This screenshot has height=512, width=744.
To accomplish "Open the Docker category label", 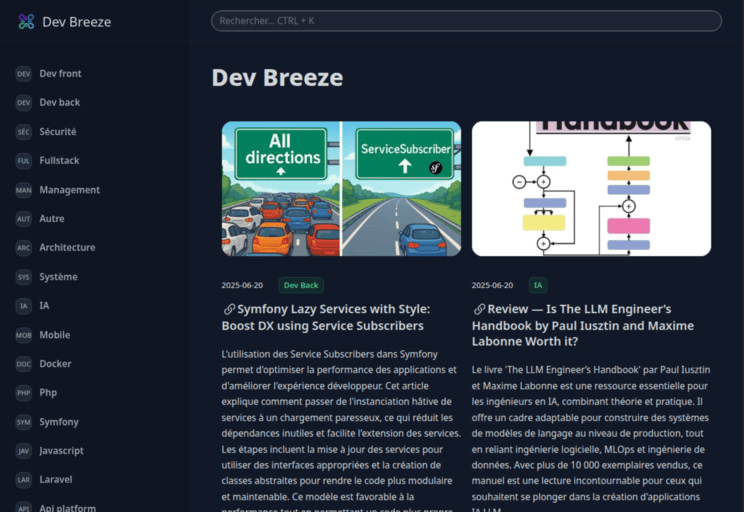I will click(55, 364).
